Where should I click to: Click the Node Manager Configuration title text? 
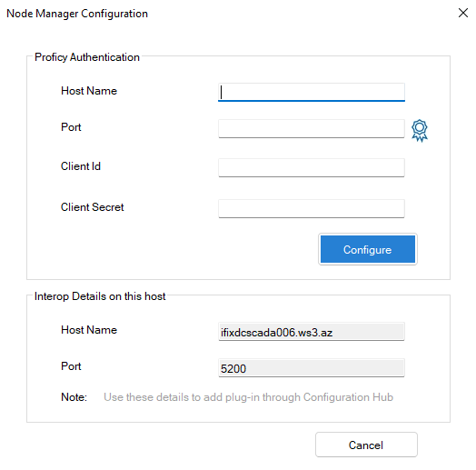pos(77,14)
